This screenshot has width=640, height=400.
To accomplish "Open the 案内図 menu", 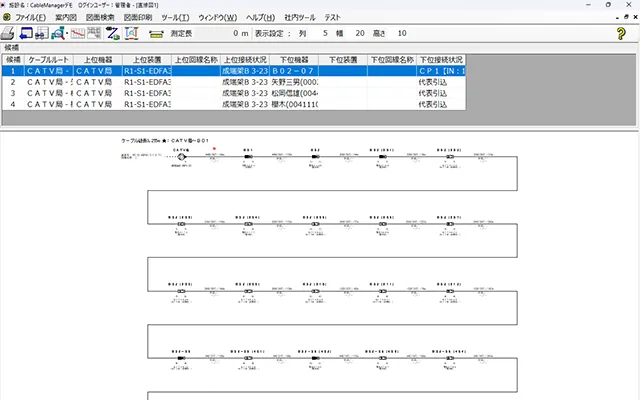I will point(66,18).
